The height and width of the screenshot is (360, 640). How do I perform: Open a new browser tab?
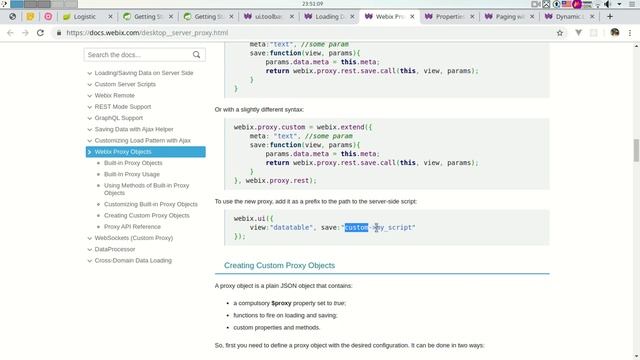(610, 16)
